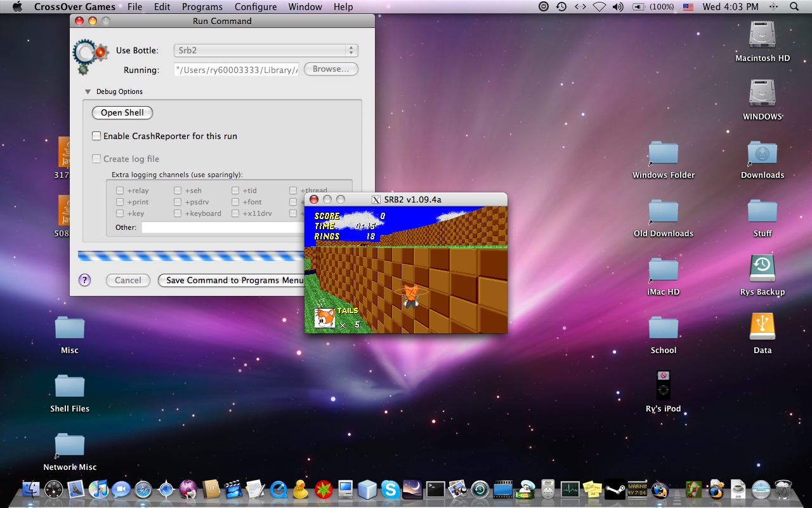This screenshot has height=508, width=812.
Task: Open the Apple menu
Action: pyautogui.click(x=17, y=7)
